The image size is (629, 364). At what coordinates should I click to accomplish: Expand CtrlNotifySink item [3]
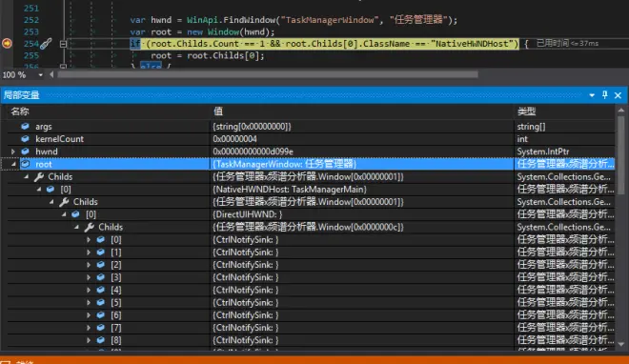tap(89, 277)
